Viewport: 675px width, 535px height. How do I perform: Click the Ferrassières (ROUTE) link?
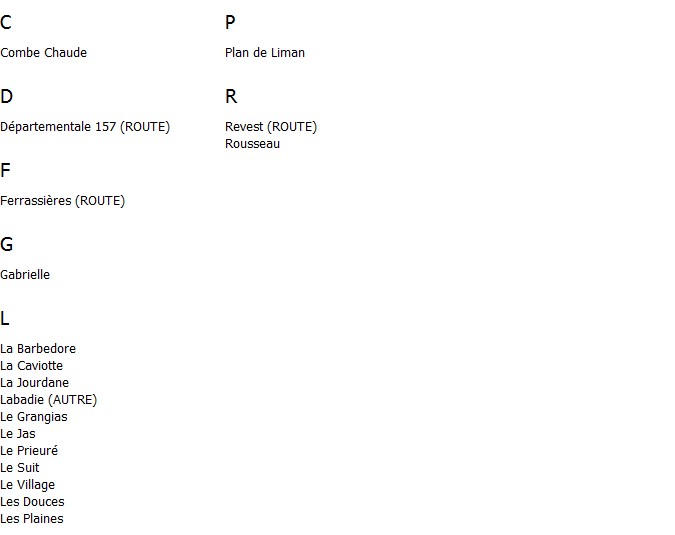pos(62,201)
